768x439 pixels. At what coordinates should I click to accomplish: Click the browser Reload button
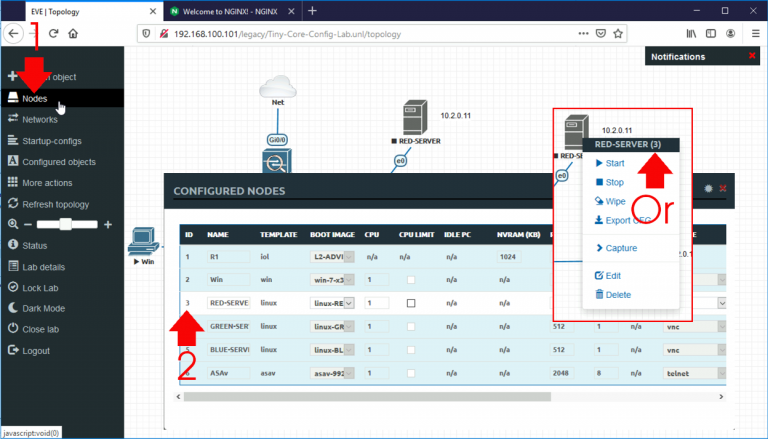point(53,33)
